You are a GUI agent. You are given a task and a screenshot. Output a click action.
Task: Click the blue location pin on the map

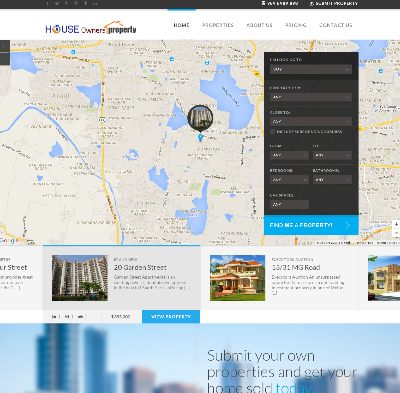pyautogui.click(x=200, y=137)
